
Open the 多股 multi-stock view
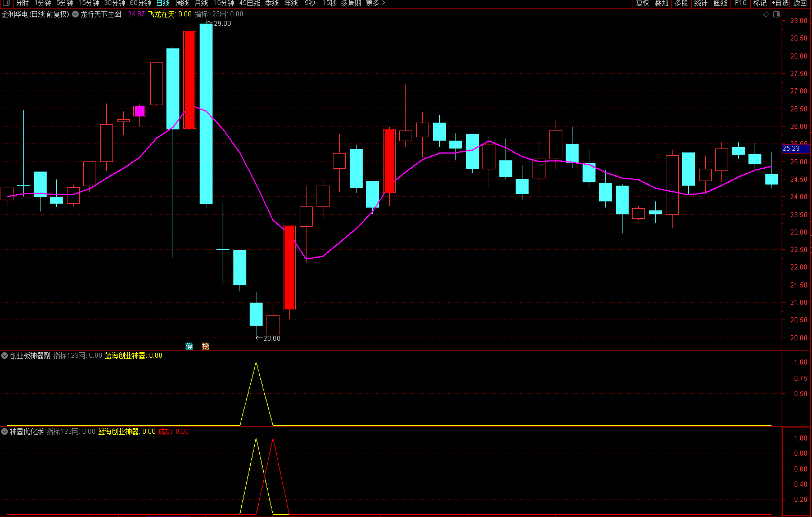681,3
